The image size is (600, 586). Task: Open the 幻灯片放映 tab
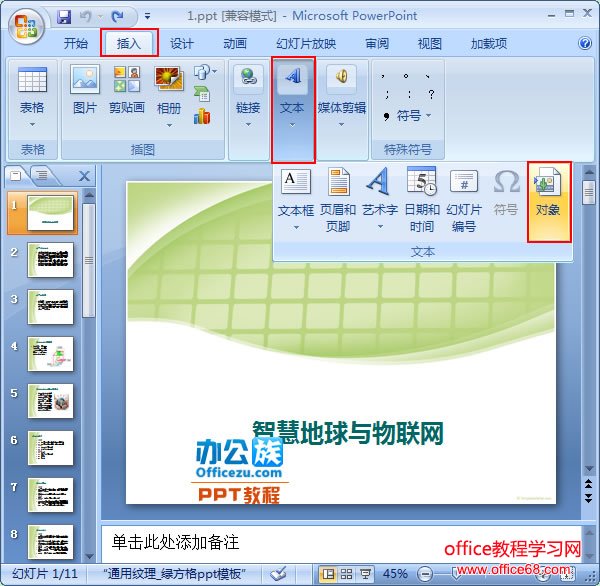coord(306,43)
